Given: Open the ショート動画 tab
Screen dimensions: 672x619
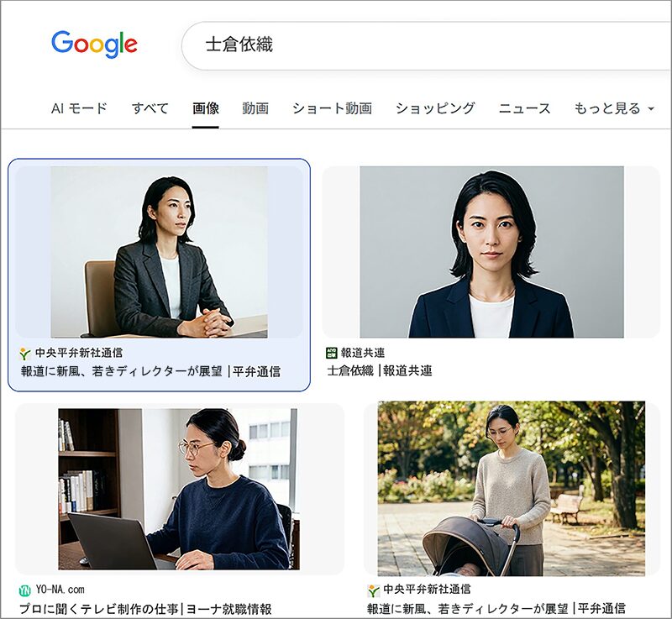Looking at the screenshot, I should [x=332, y=108].
